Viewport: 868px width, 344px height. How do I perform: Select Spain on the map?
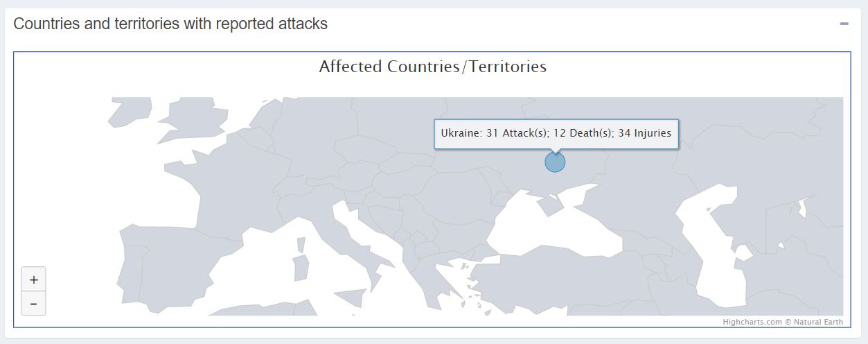coord(173,267)
